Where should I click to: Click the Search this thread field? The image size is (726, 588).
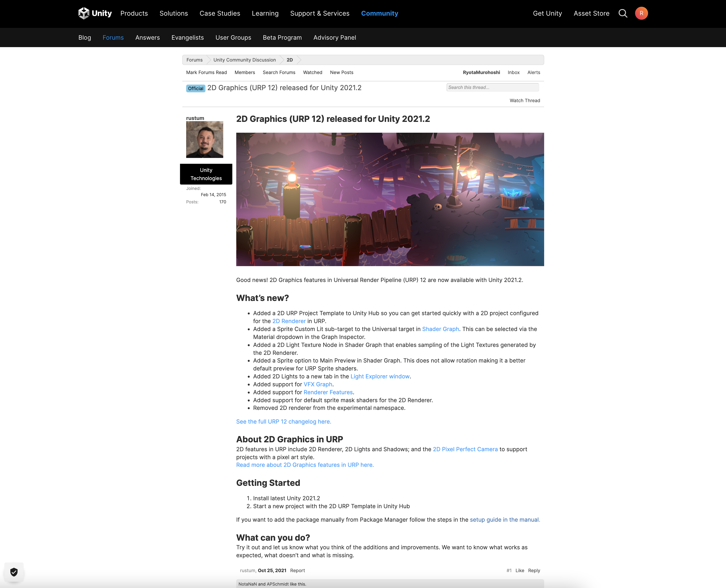click(x=492, y=88)
